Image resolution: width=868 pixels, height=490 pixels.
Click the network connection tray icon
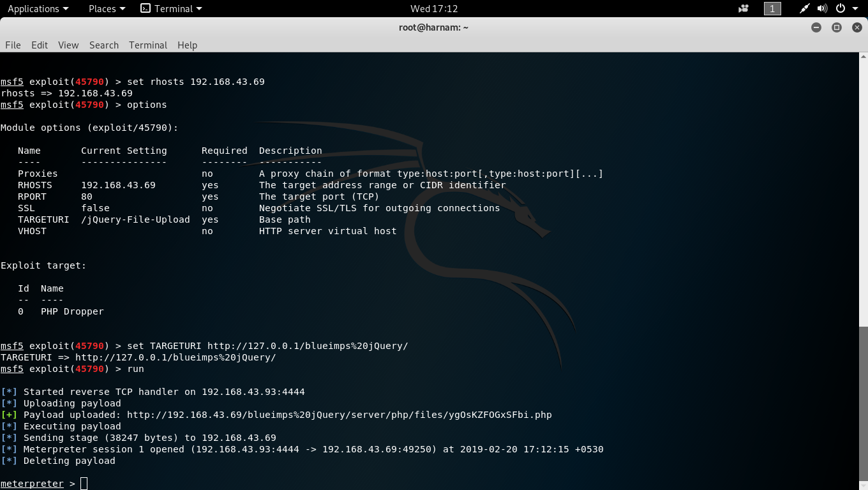click(805, 8)
